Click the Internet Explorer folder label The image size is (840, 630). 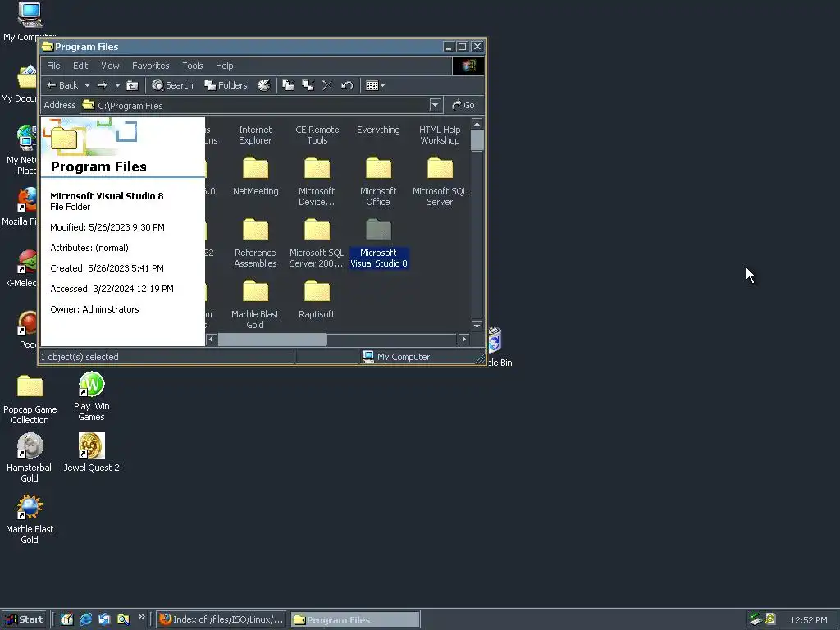tap(255, 135)
